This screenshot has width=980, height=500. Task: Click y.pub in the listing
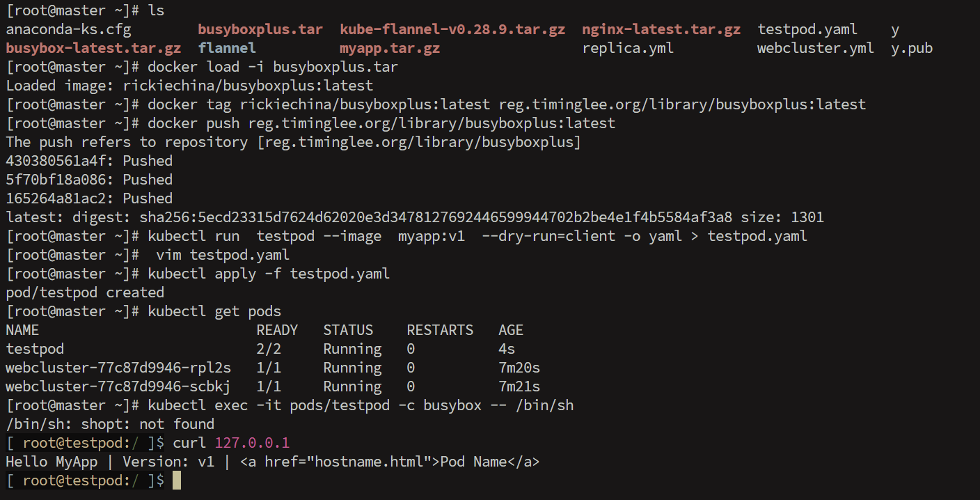(x=912, y=49)
